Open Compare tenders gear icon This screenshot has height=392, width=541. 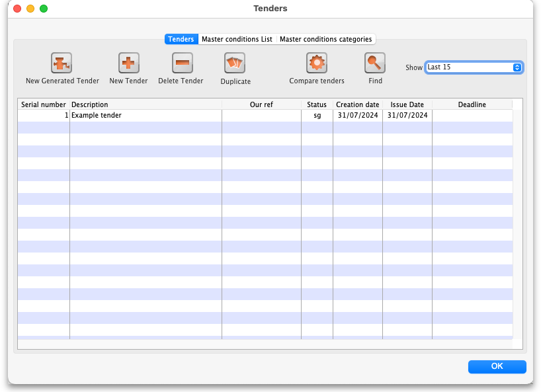(x=317, y=63)
